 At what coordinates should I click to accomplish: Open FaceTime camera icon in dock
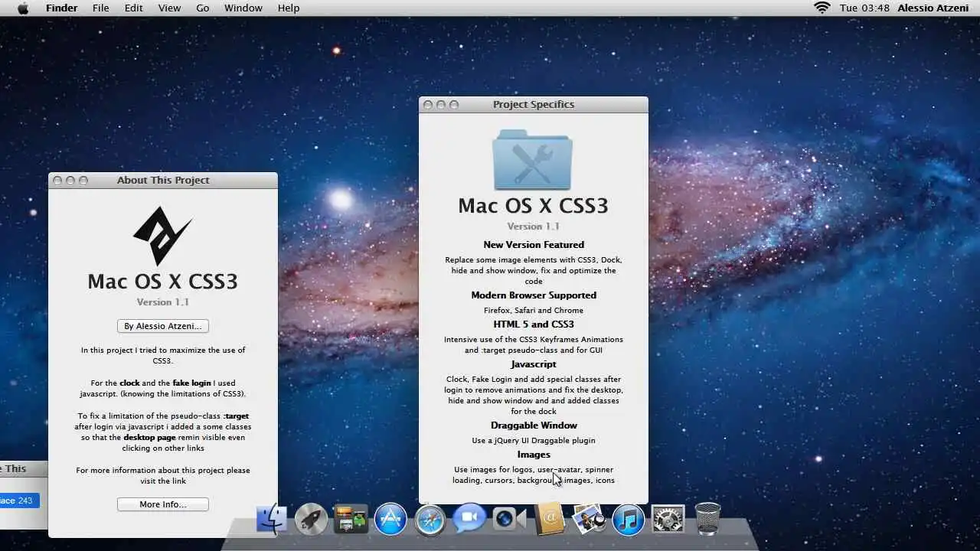[x=509, y=520]
